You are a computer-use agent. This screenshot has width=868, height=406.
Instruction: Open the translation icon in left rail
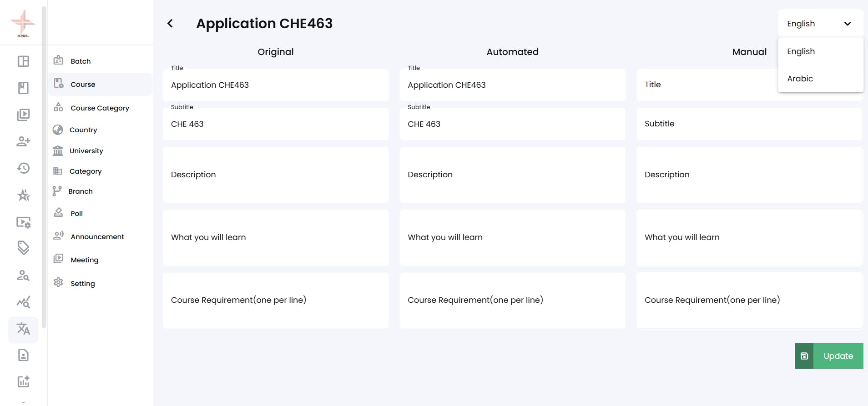coord(23,329)
